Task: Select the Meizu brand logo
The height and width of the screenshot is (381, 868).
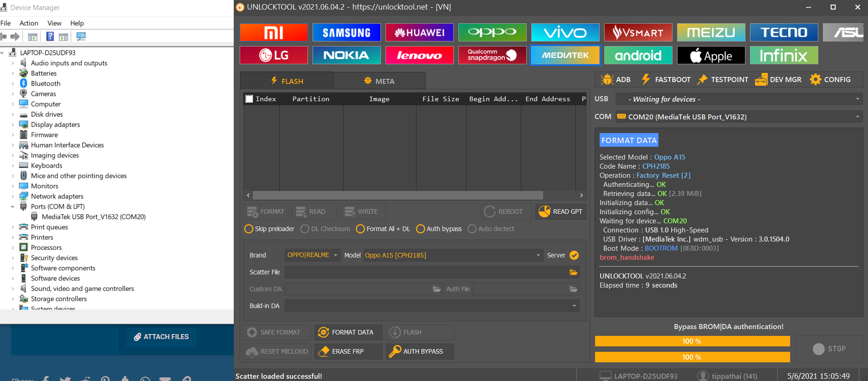Action: click(x=711, y=32)
